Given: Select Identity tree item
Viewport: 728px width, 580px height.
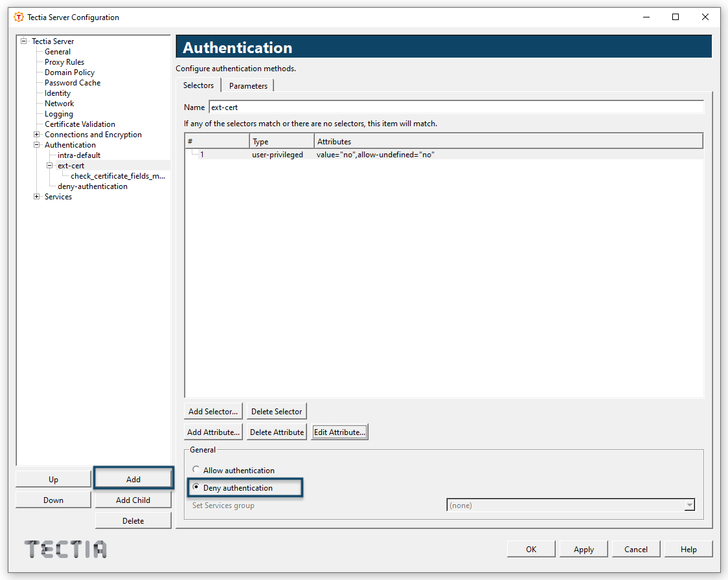Looking at the screenshot, I should [58, 93].
